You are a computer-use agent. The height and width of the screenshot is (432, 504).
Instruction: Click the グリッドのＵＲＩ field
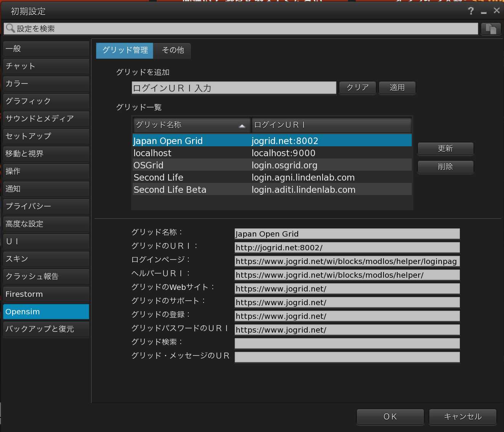[x=347, y=248]
